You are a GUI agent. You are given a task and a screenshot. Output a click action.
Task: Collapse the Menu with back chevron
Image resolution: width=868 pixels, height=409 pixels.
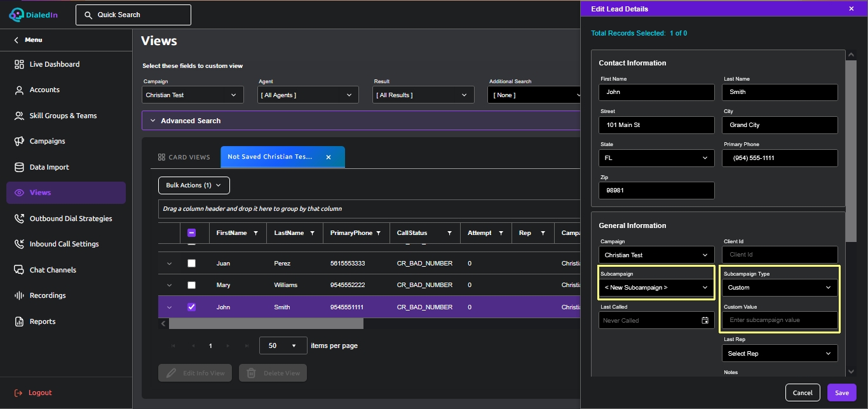click(17, 40)
